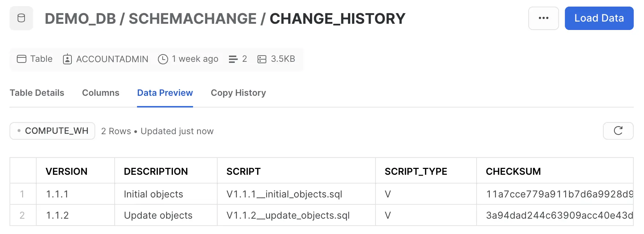Select the VERSION column header
The width and height of the screenshot is (644, 234).
coord(66,171)
